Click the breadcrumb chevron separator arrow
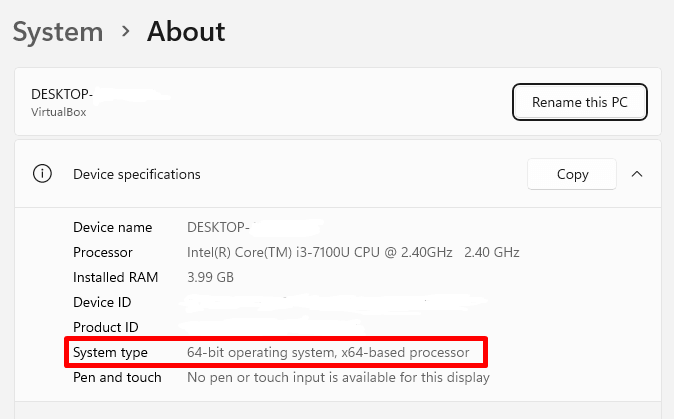Viewport: 674px width, 419px height. (x=126, y=31)
